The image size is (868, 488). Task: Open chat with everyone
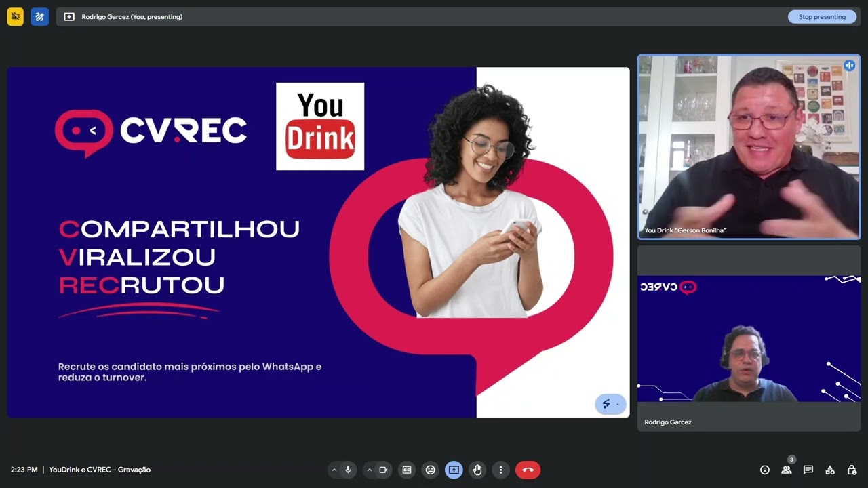pyautogui.click(x=808, y=470)
